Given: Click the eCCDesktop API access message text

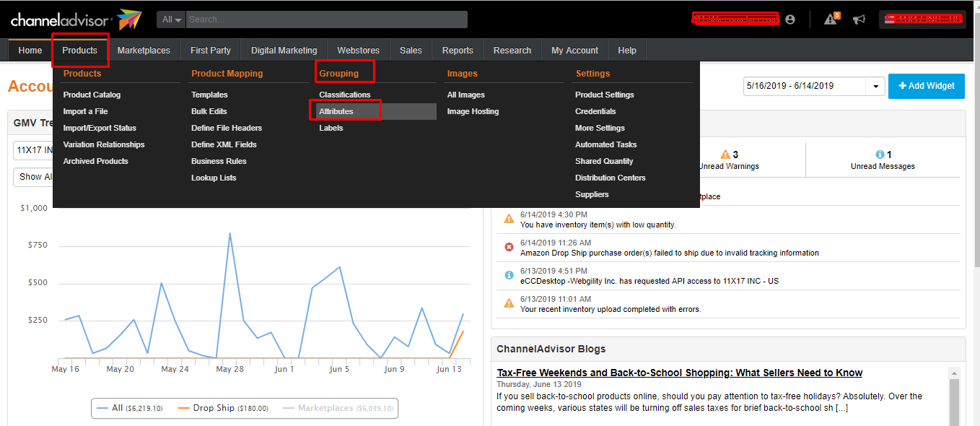Looking at the screenshot, I should 649,281.
